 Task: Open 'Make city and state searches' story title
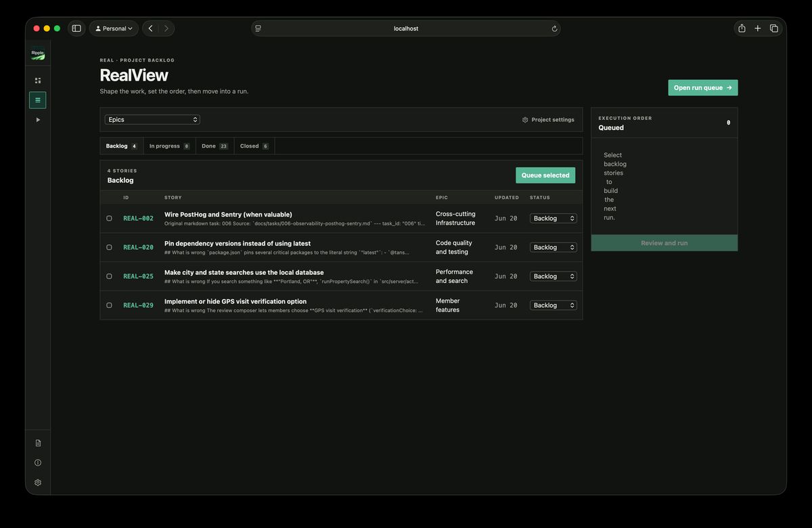pos(244,273)
